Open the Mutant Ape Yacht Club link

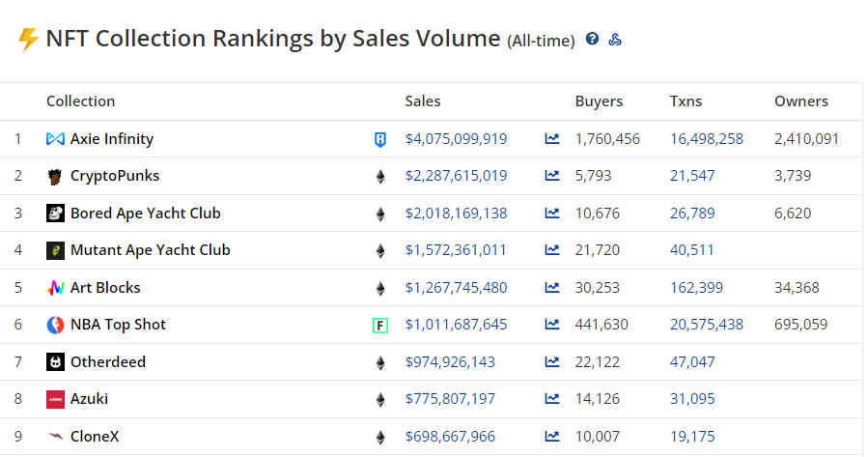coord(150,250)
